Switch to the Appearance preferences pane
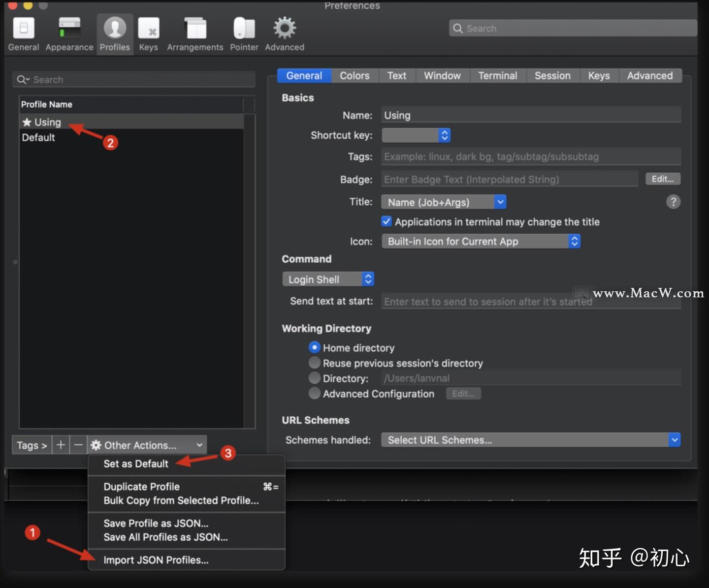The width and height of the screenshot is (709, 588). 69,32
